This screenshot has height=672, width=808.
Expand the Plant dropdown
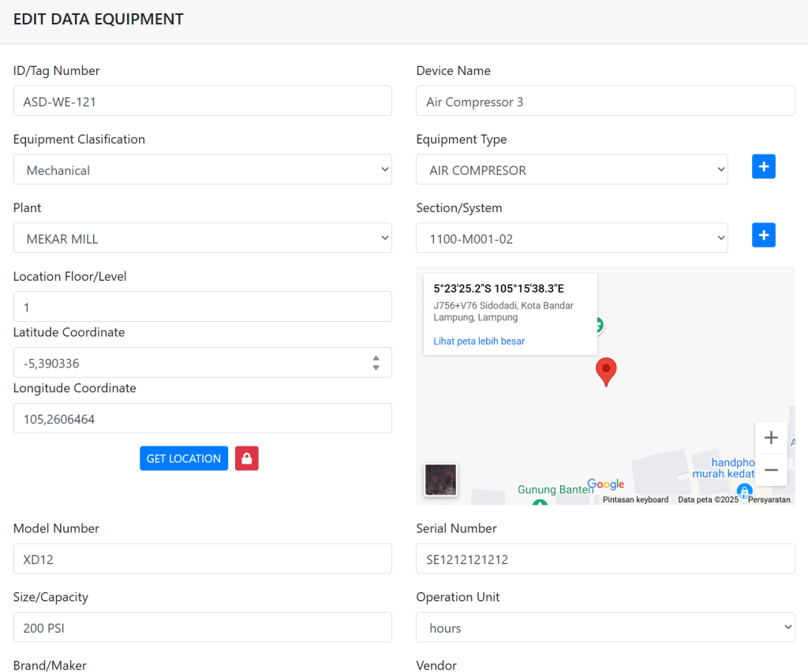(x=202, y=238)
